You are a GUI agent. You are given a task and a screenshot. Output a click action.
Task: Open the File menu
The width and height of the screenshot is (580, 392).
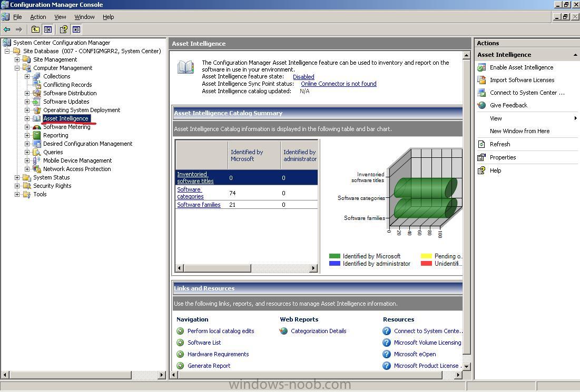click(x=17, y=17)
